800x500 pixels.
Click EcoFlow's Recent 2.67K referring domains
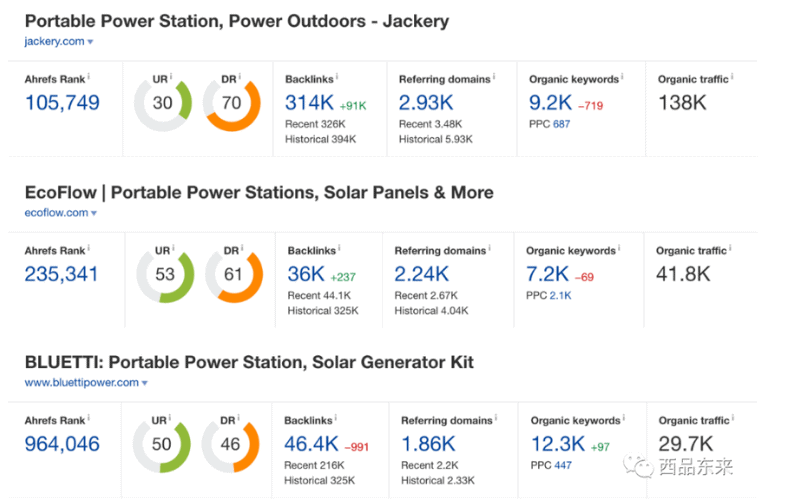[x=426, y=295]
